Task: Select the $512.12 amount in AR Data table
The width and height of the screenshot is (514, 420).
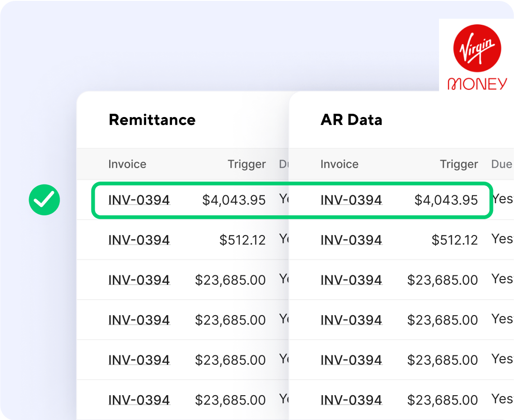Action: click(x=454, y=240)
